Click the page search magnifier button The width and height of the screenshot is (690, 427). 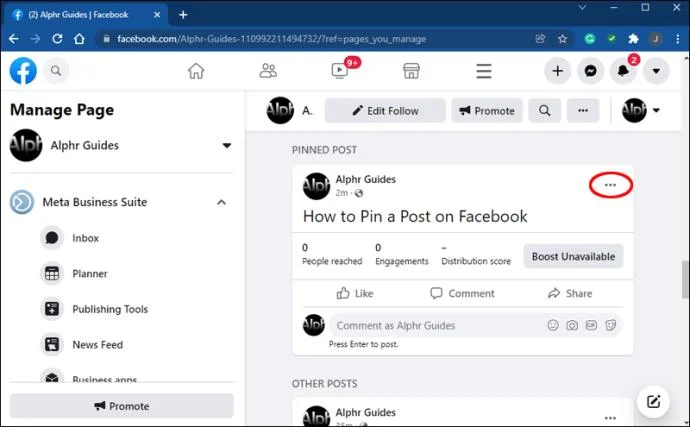click(544, 110)
